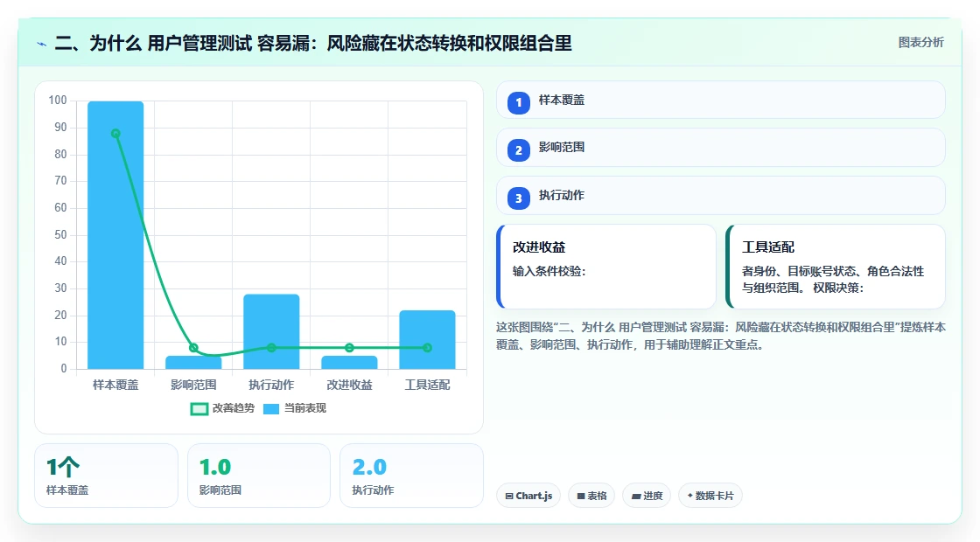The image size is (980, 542).
Task: Click the trend line point above 改进收益
Action: click(349, 348)
